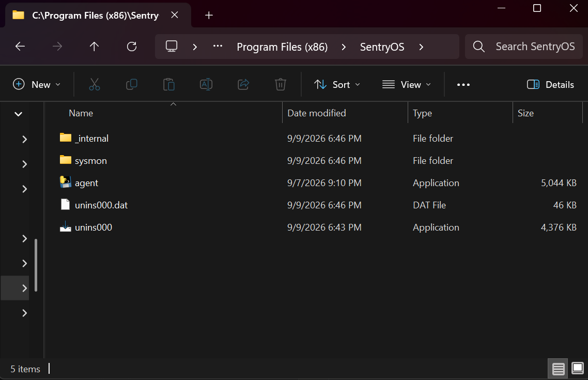Select the C:\Program Files (x86)\Sentry tab

pyautogui.click(x=95, y=15)
